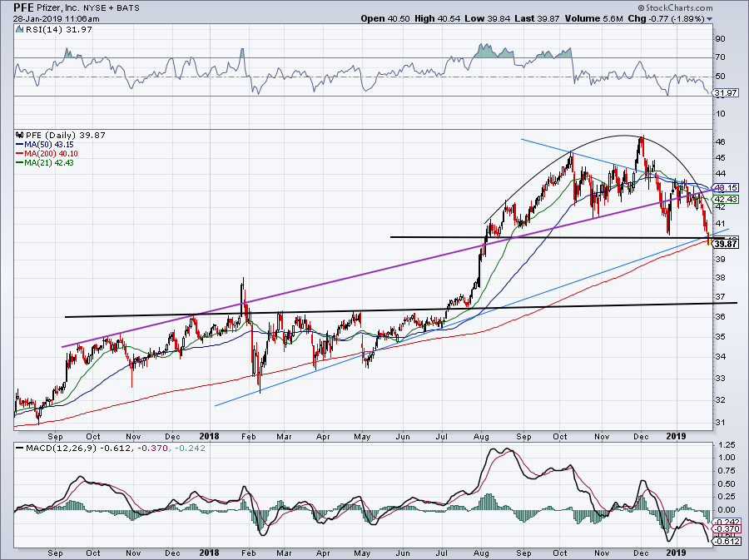Click the 90 level on the RSI axis
This screenshot has width=749, height=560.
tap(720, 38)
